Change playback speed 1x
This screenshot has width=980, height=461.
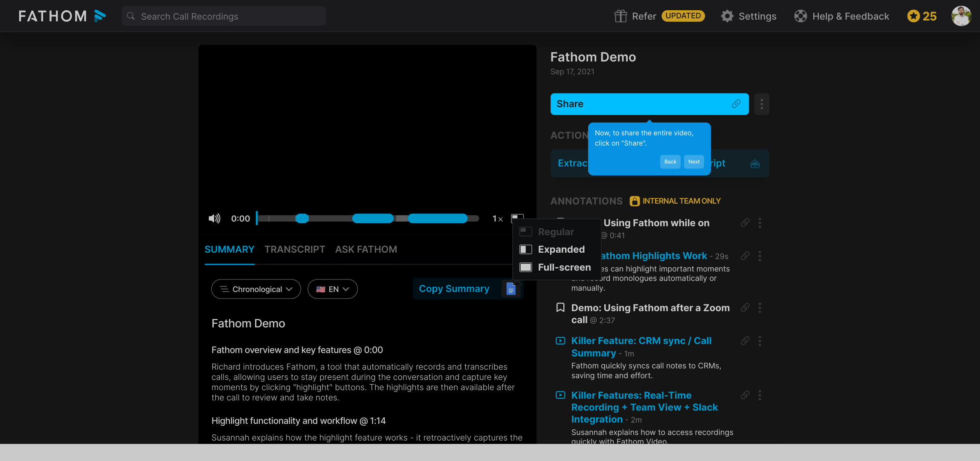(498, 219)
